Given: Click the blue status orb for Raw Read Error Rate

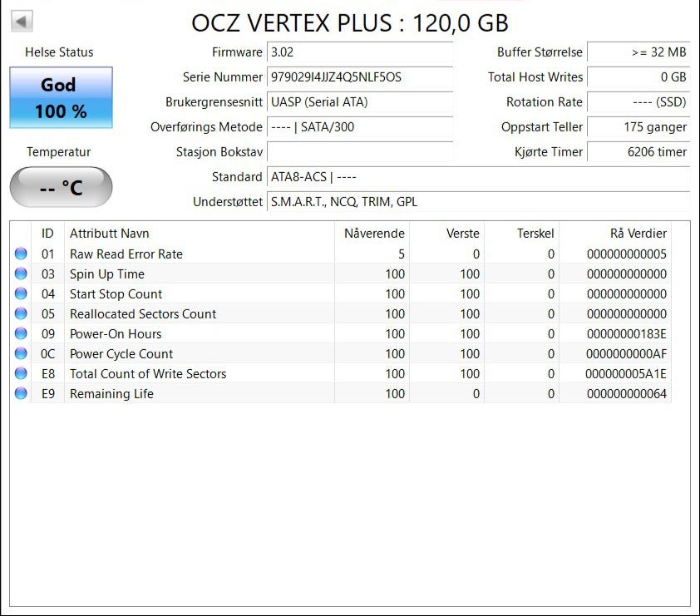Looking at the screenshot, I should coord(21,254).
